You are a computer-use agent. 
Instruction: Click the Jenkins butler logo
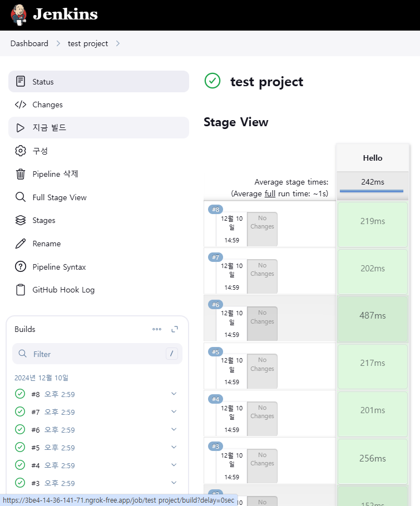tap(18, 14)
